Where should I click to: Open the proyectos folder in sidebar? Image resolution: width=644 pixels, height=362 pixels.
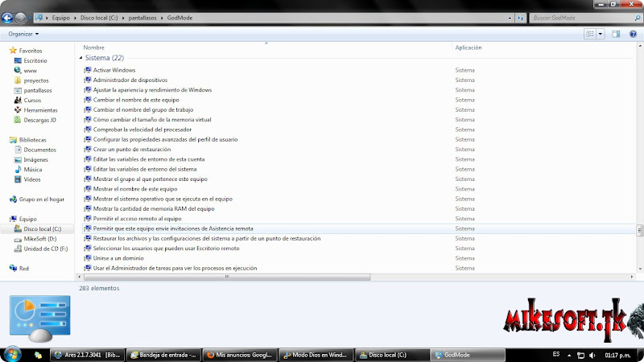pos(36,80)
